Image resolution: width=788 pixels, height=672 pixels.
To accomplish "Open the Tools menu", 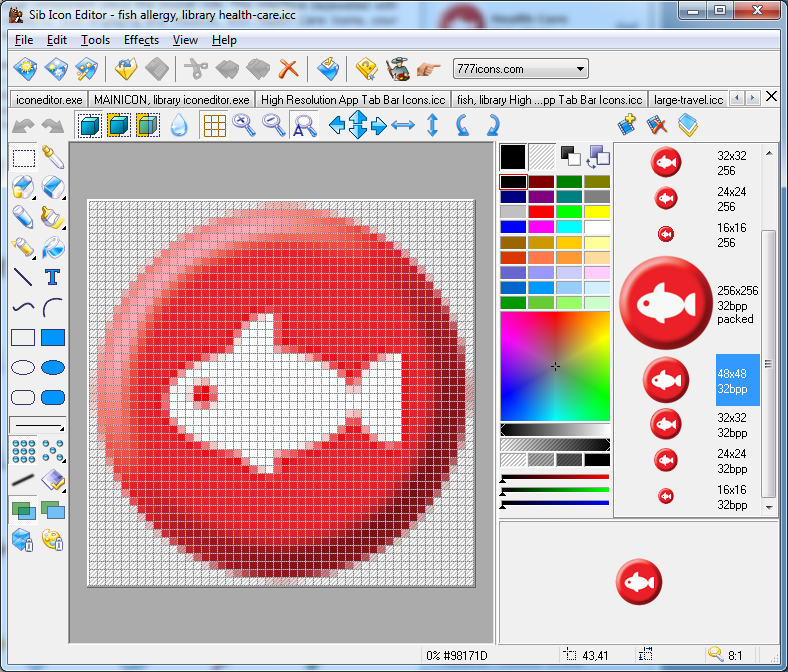I will [x=95, y=40].
